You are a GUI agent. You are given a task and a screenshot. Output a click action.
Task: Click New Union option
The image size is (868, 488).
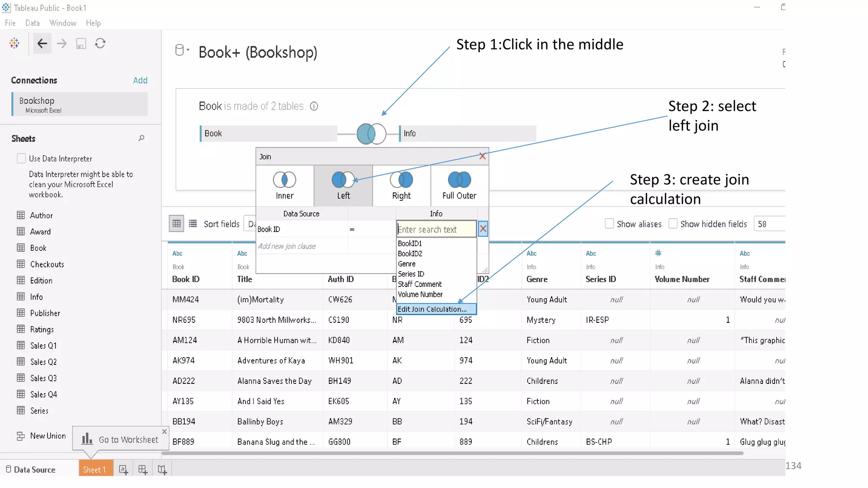[x=41, y=436]
